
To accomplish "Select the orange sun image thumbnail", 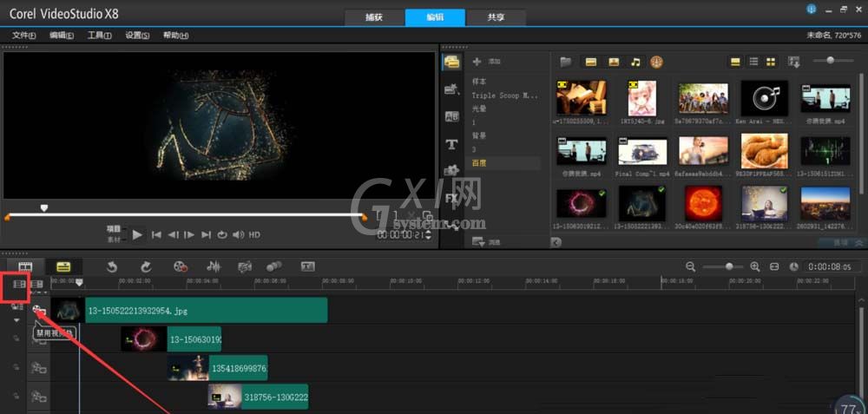I will click(x=703, y=203).
